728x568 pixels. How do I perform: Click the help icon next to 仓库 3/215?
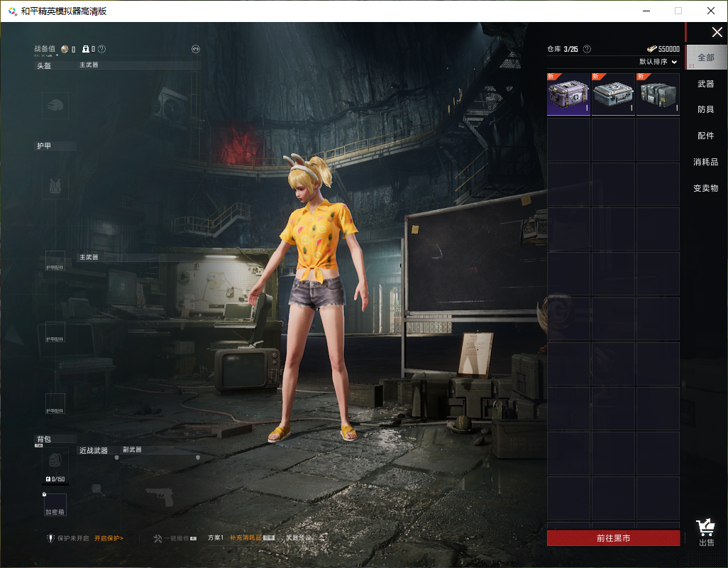tap(587, 49)
